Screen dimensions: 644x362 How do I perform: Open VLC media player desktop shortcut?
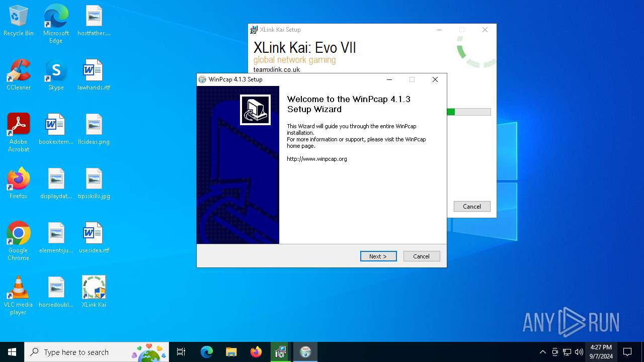pos(19,296)
